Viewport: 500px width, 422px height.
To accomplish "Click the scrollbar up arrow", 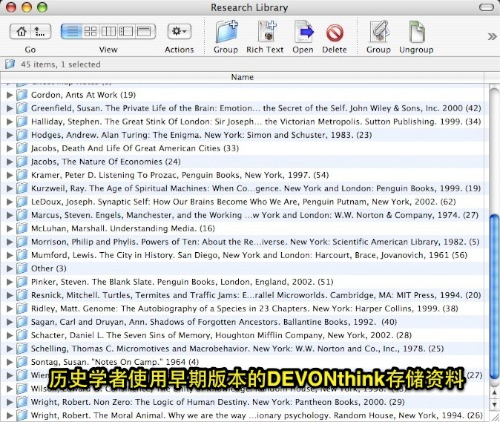I will pos(495,394).
